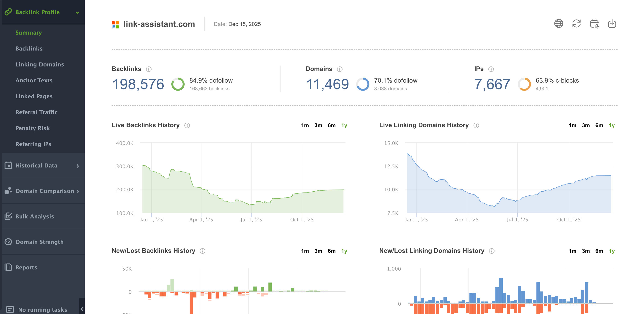
Task: Click the globe icon in the header
Action: 559,24
